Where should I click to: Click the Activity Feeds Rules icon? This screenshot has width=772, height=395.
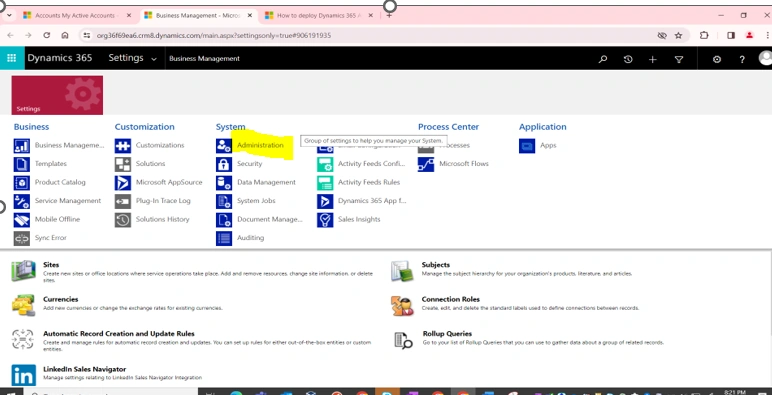(x=325, y=183)
